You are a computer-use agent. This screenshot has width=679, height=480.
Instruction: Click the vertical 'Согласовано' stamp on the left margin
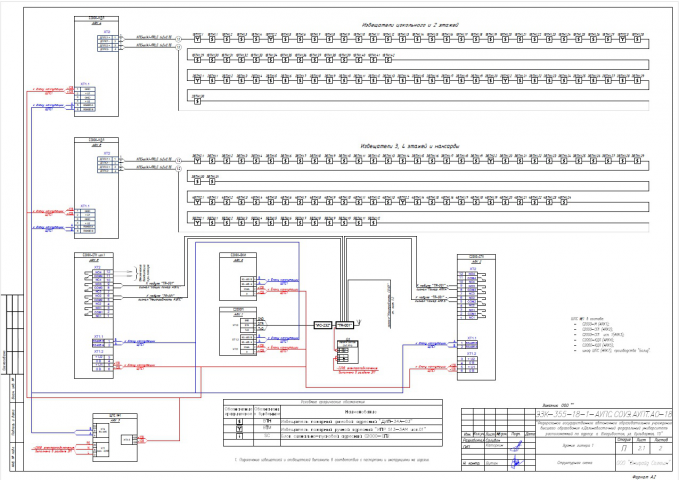4,362
